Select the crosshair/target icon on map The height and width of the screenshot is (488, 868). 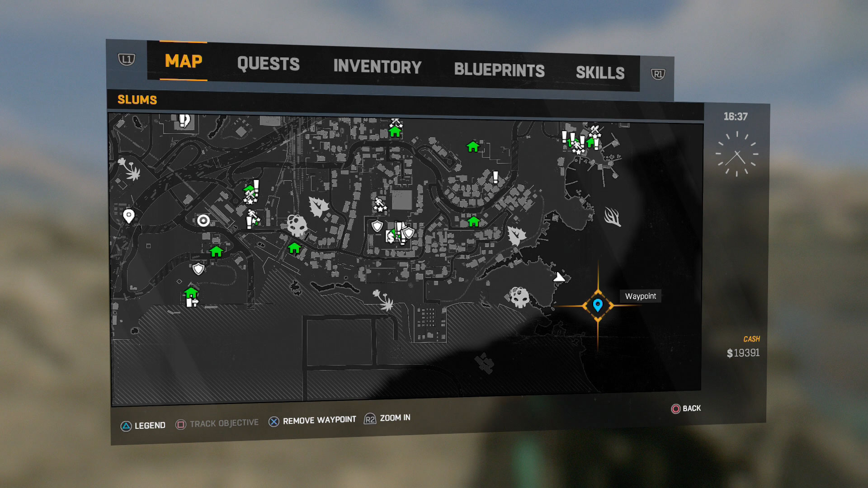click(203, 221)
